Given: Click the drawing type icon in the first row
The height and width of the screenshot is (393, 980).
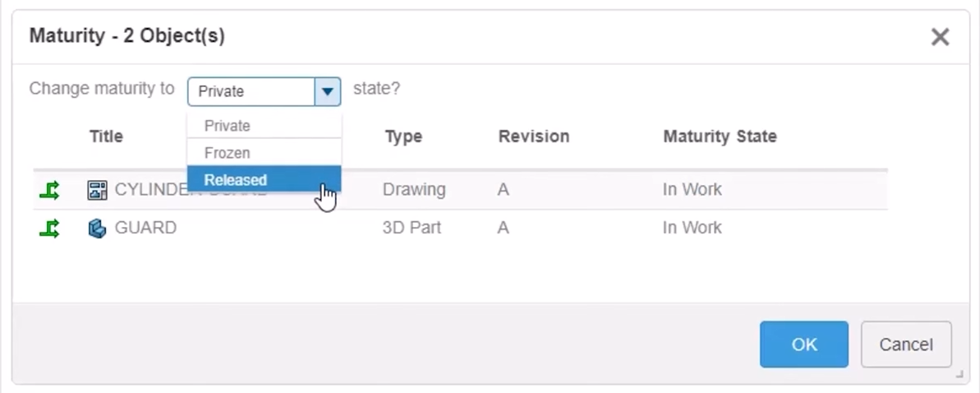Looking at the screenshot, I should 97,191.
